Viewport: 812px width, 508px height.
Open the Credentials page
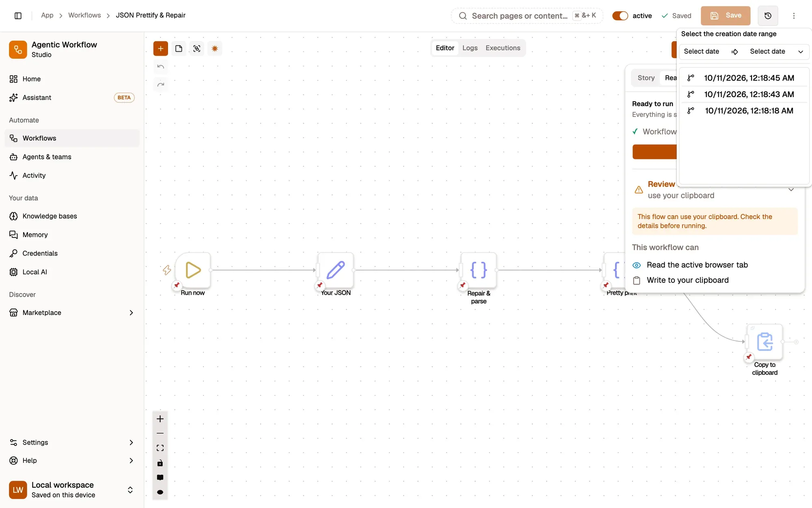(x=72, y=254)
